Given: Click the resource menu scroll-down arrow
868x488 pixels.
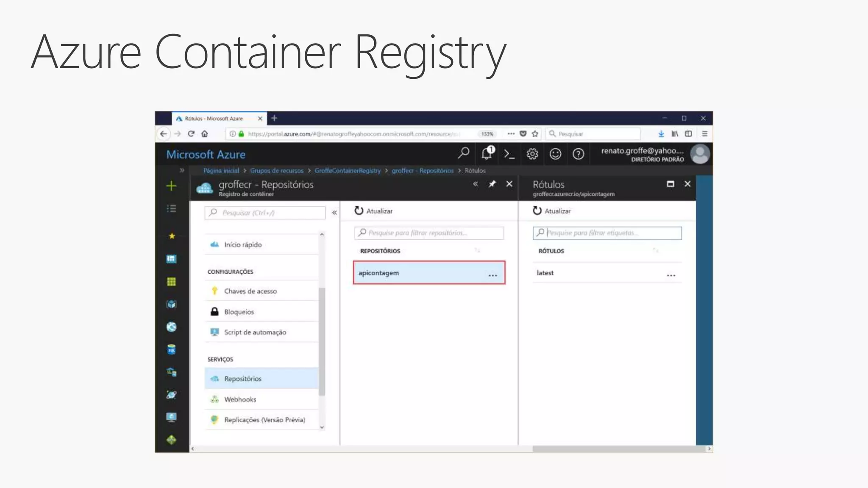Looking at the screenshot, I should click(x=322, y=427).
